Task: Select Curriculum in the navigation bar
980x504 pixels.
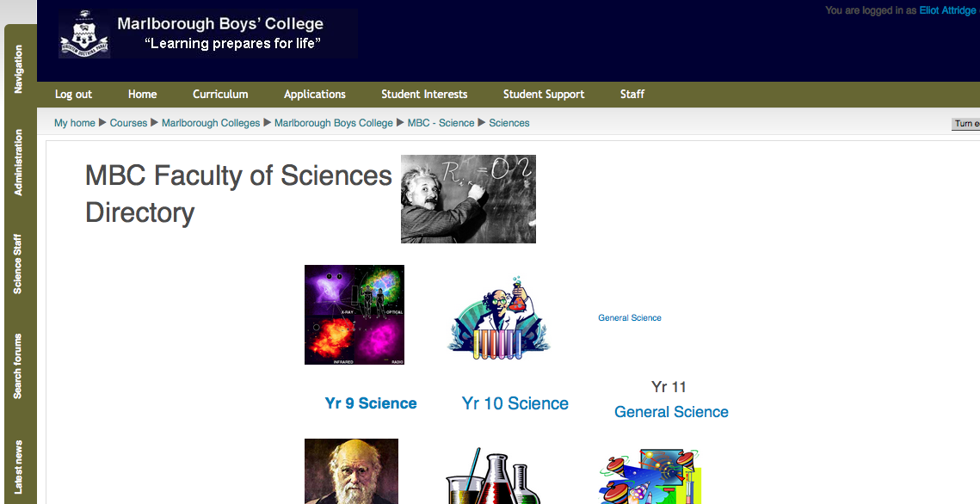Action: 219,94
